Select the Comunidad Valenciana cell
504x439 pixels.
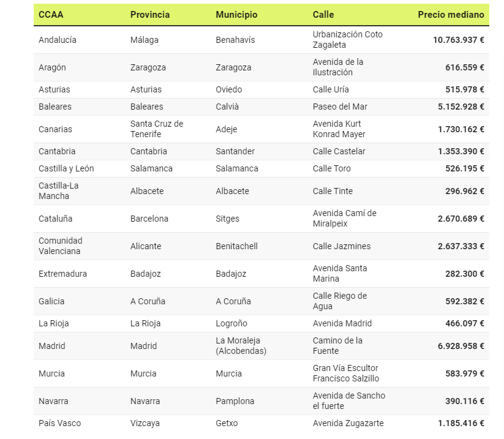(61, 246)
